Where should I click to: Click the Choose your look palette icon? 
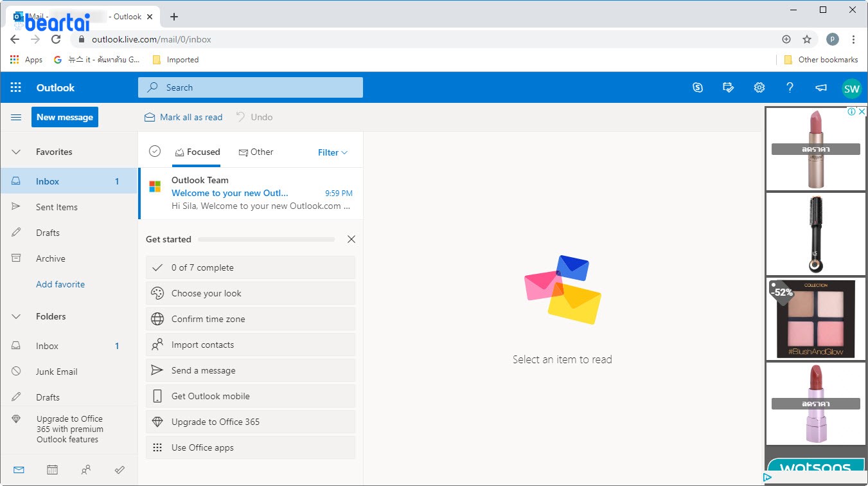pyautogui.click(x=157, y=293)
